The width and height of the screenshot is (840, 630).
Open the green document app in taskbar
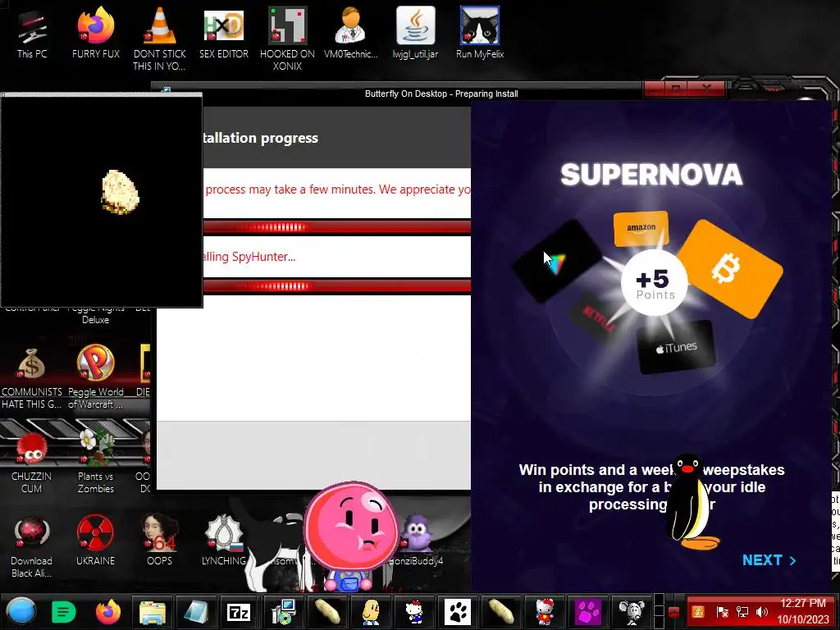(63, 611)
